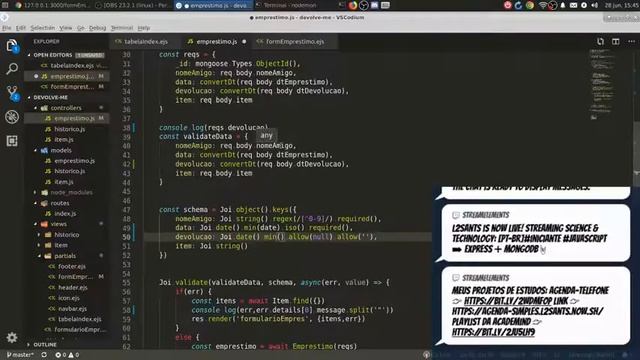This screenshot has height=360, width=640.
Task: Collapse the DEVOLVE-ME folder section
Action: point(29,97)
